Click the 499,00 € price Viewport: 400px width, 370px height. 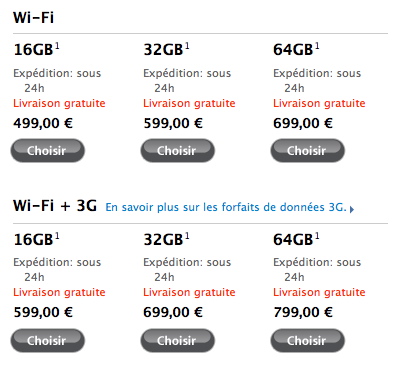[x=43, y=123]
